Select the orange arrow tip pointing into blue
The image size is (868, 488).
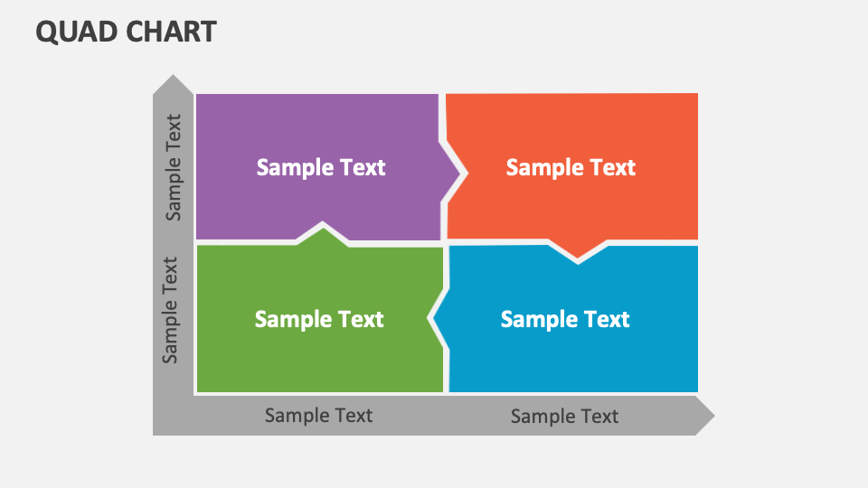[578, 249]
